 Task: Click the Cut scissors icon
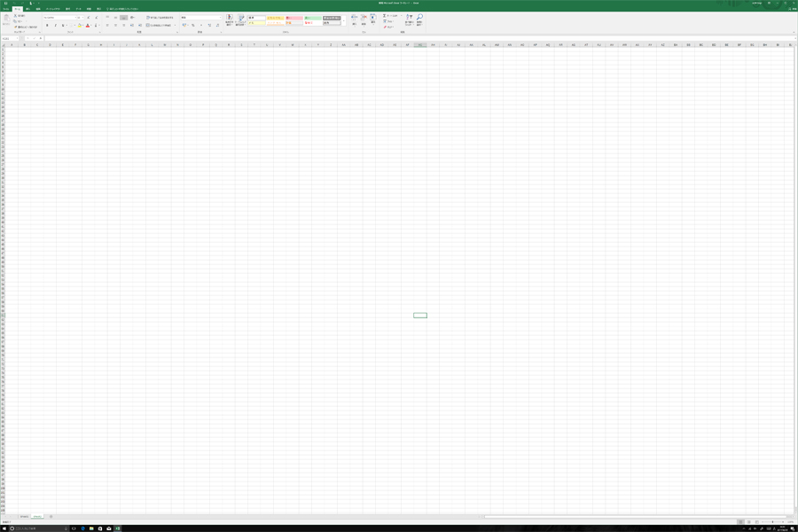[x=15, y=16]
